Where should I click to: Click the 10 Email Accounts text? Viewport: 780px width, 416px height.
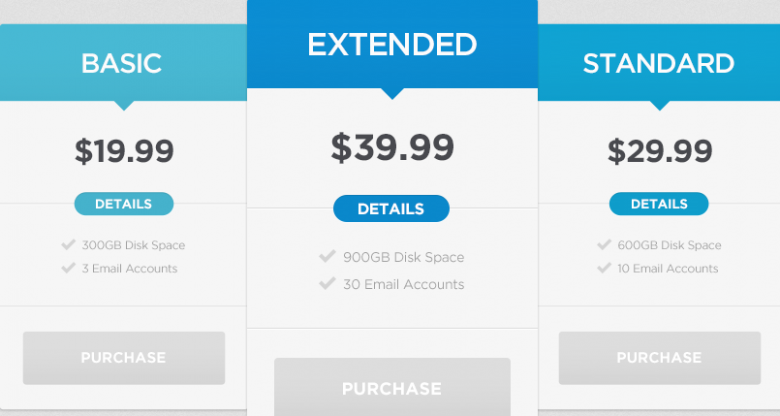pos(668,268)
